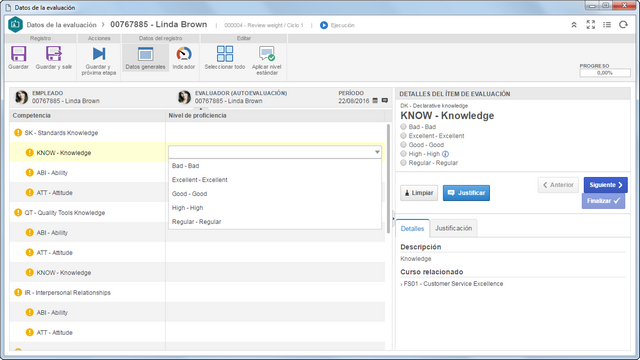Select the Regular - Regular radio button
640x360 pixels.
tap(403, 162)
